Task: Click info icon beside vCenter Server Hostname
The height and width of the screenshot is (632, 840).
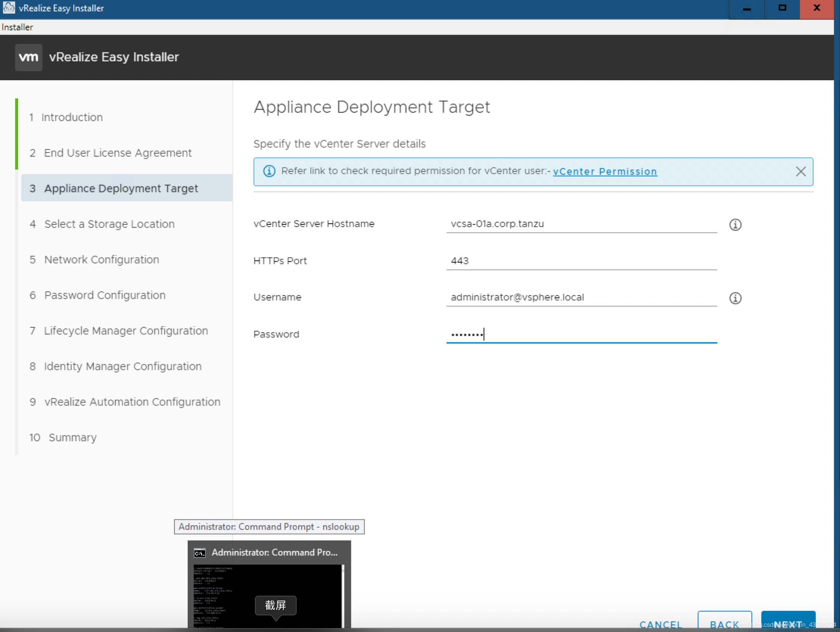Action: pyautogui.click(x=735, y=224)
